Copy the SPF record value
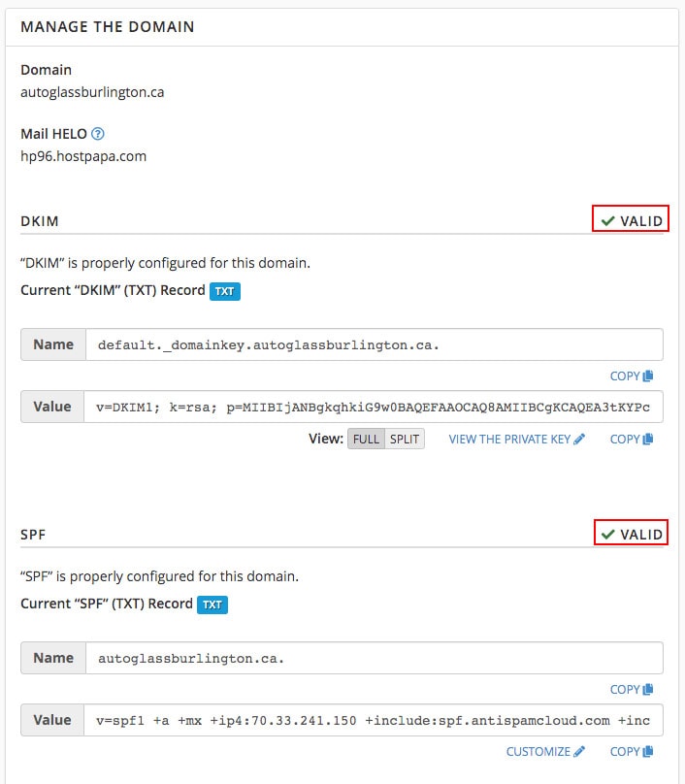Viewport: 685px width, 784px height. tap(632, 752)
